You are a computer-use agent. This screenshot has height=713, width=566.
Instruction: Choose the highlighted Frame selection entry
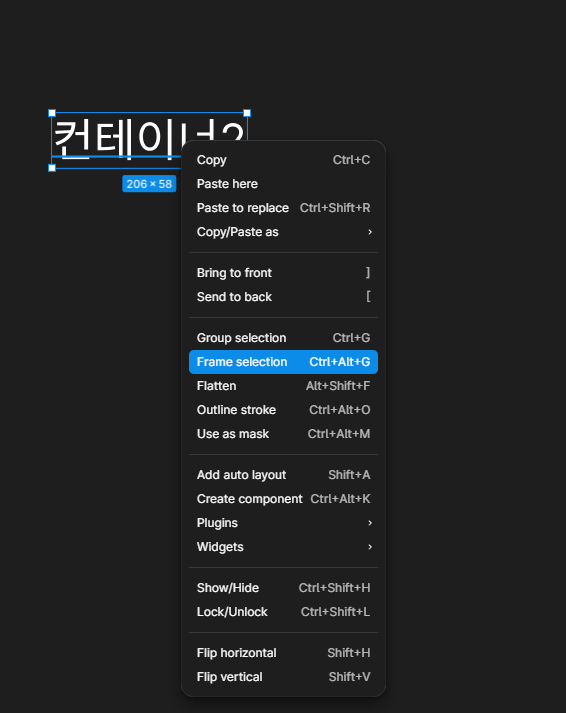[283, 362]
